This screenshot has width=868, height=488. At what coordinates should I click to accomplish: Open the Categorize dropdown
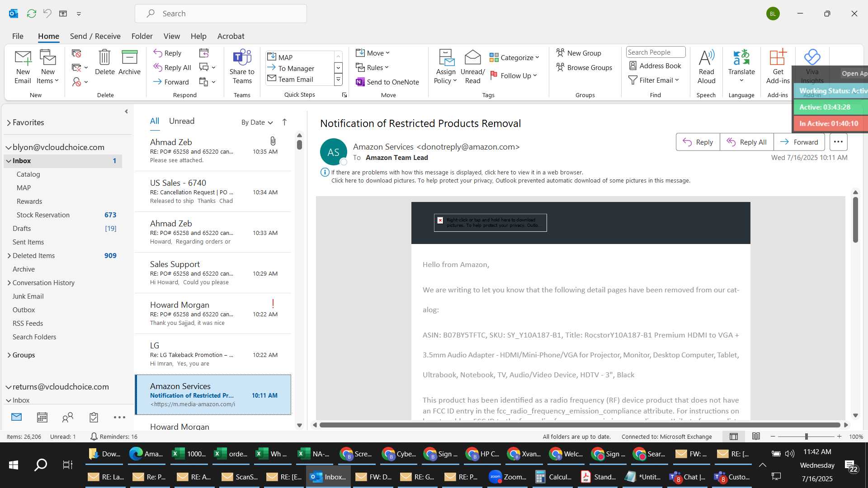514,57
